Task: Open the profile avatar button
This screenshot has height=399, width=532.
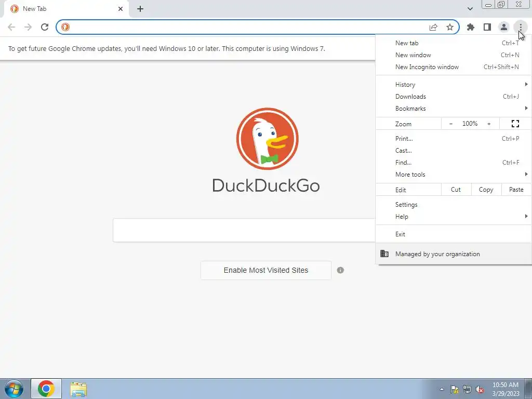Action: 504,27
